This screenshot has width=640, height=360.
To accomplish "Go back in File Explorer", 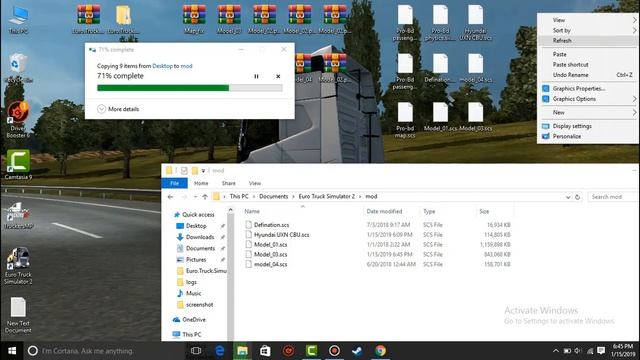I will coord(171,197).
